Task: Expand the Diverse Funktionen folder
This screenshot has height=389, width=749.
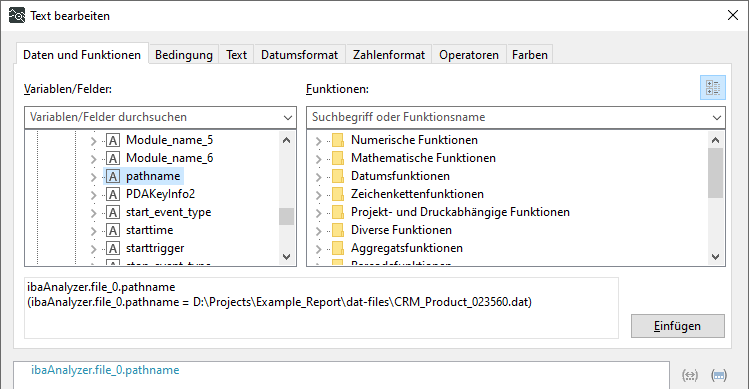Action: pyautogui.click(x=319, y=231)
